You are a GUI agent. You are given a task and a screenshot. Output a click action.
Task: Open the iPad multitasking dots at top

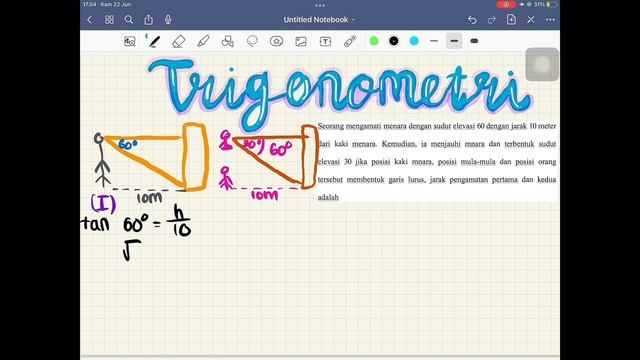pyautogui.click(x=320, y=5)
